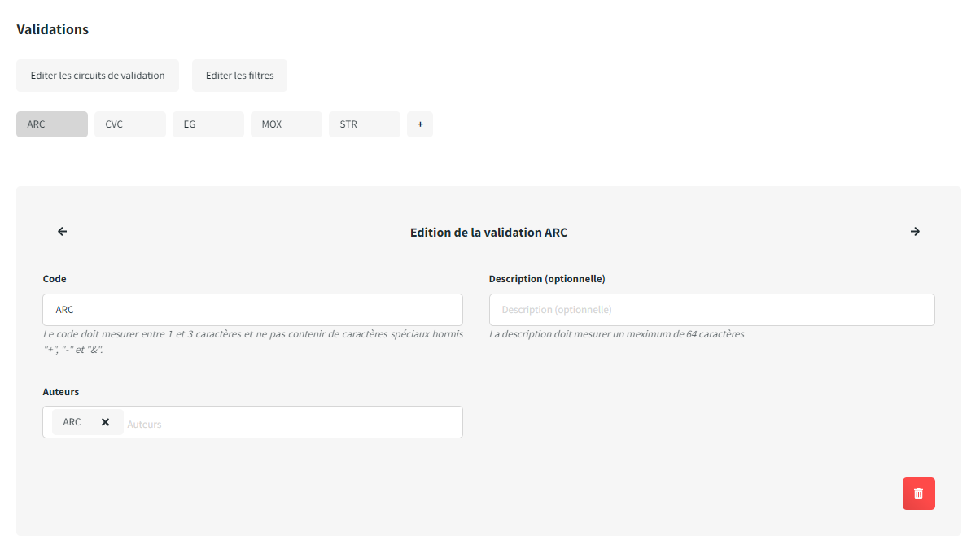Screen dimensions: 980x553
Task: Click the Code field label
Action: click(55, 279)
